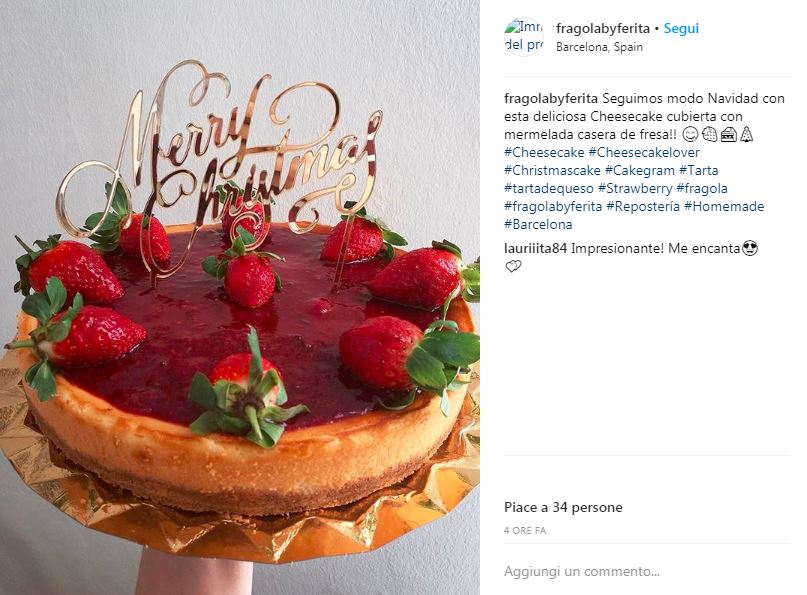Open the Barcelona, Spain location link
The width and height of the screenshot is (807, 595).
pyautogui.click(x=599, y=47)
